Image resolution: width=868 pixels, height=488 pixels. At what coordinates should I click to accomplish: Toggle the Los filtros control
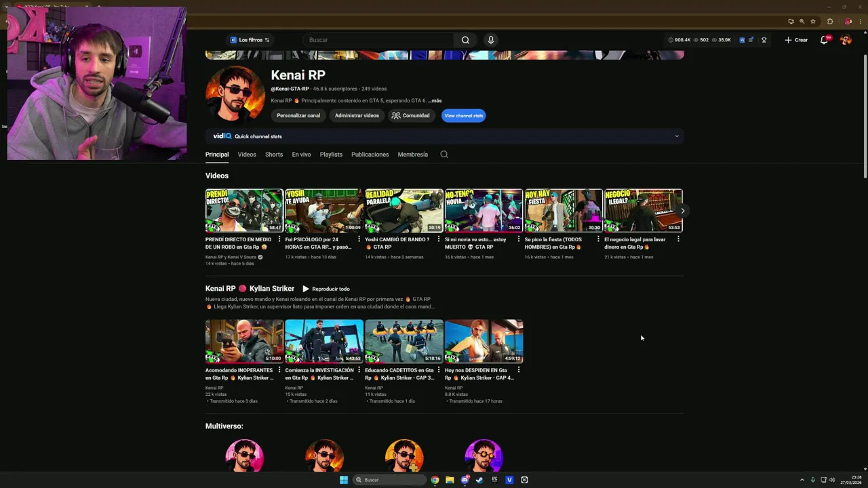[250, 40]
